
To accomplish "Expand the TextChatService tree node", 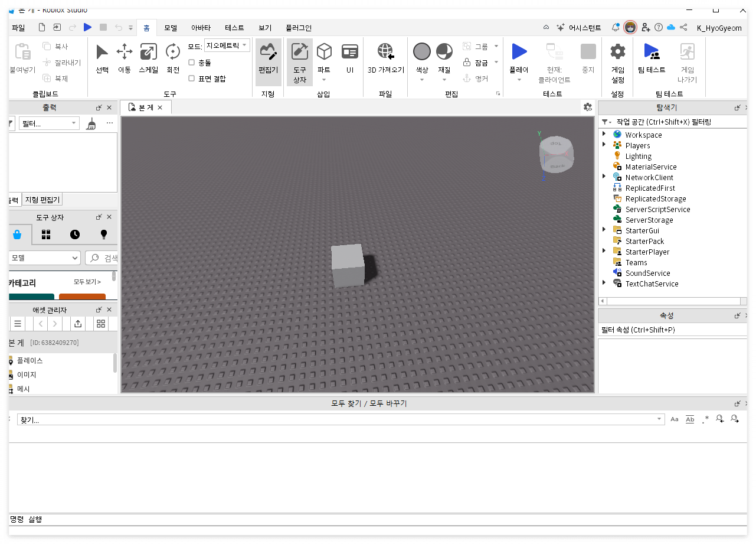I will [x=604, y=283].
